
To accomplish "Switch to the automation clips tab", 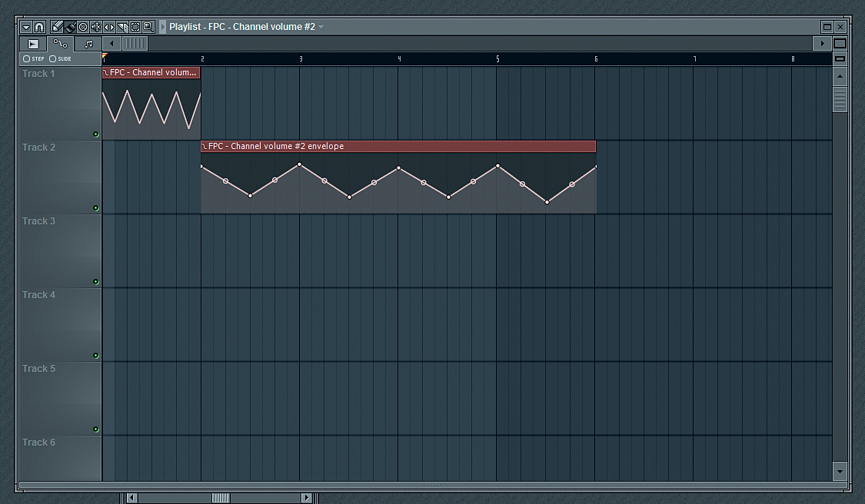I will coord(61,44).
